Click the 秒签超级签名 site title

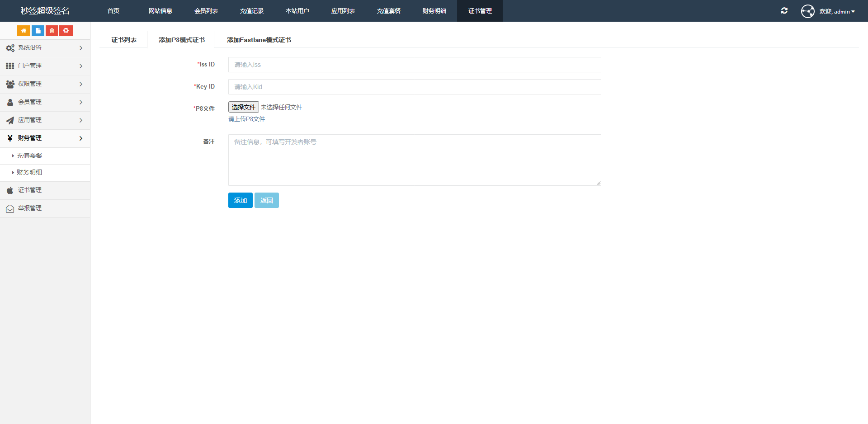coord(45,11)
